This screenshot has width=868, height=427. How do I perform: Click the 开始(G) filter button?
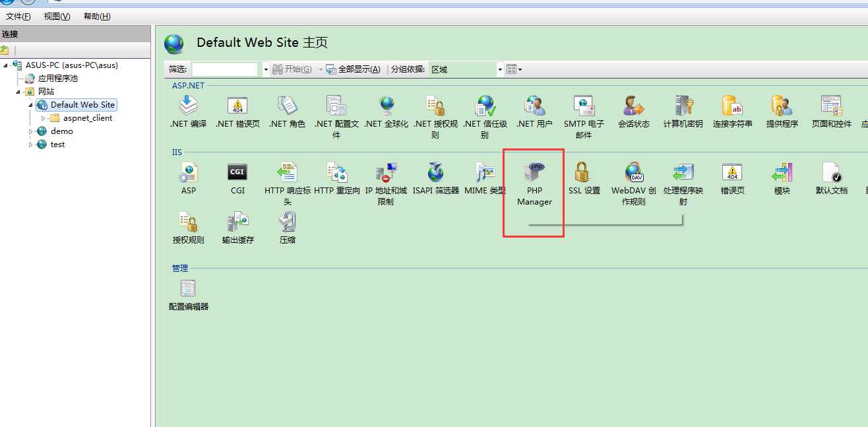pos(292,69)
